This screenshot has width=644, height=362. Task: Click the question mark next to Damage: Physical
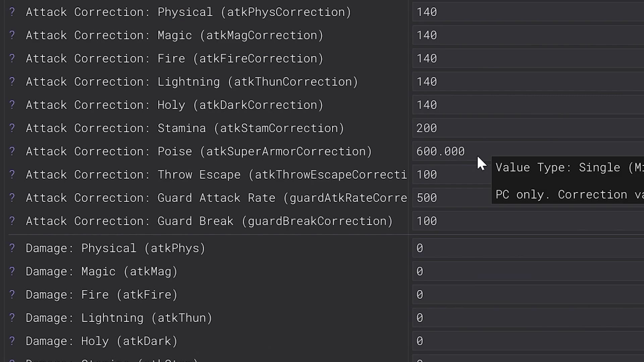12,248
